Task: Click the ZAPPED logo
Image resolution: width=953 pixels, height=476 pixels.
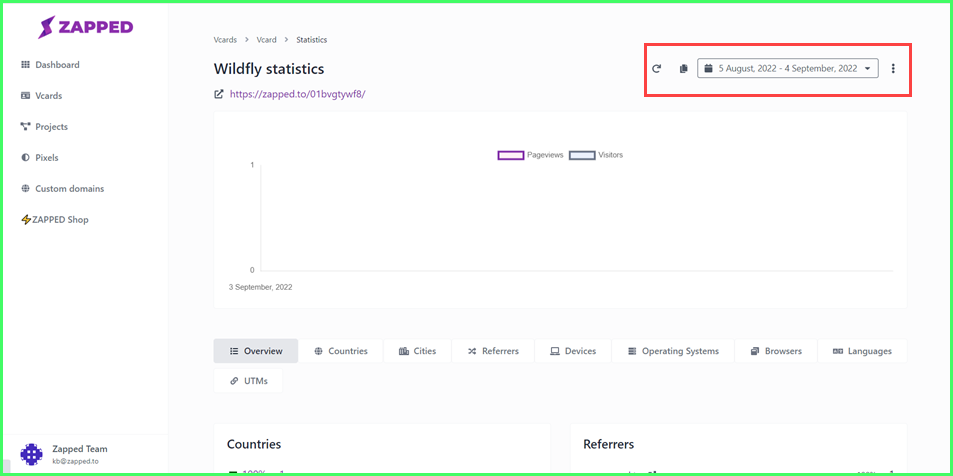Action: pyautogui.click(x=85, y=27)
